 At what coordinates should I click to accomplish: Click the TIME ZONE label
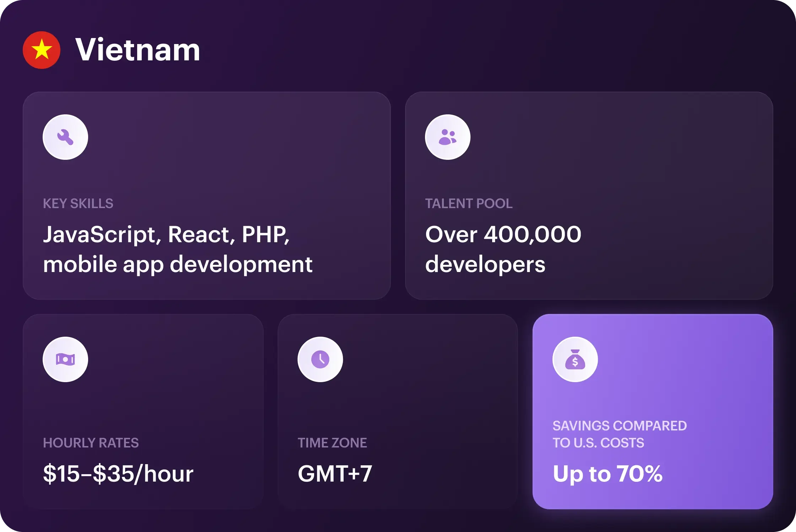coord(332,443)
